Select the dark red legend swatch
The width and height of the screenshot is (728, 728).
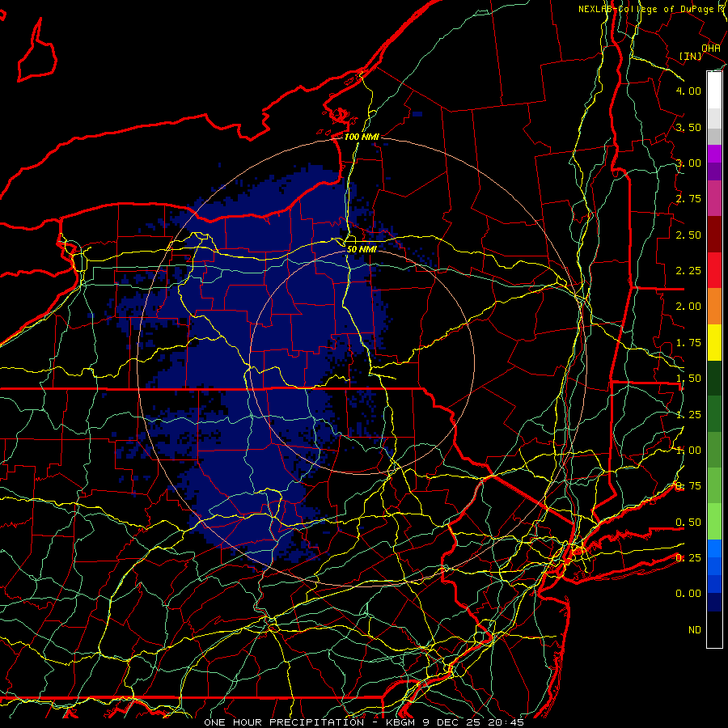(714, 235)
